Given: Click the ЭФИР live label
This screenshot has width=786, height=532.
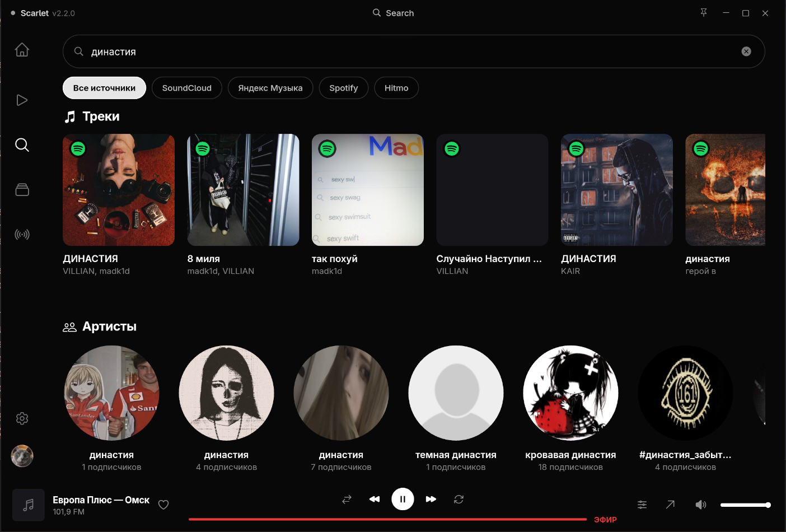Looking at the screenshot, I should 605,520.
